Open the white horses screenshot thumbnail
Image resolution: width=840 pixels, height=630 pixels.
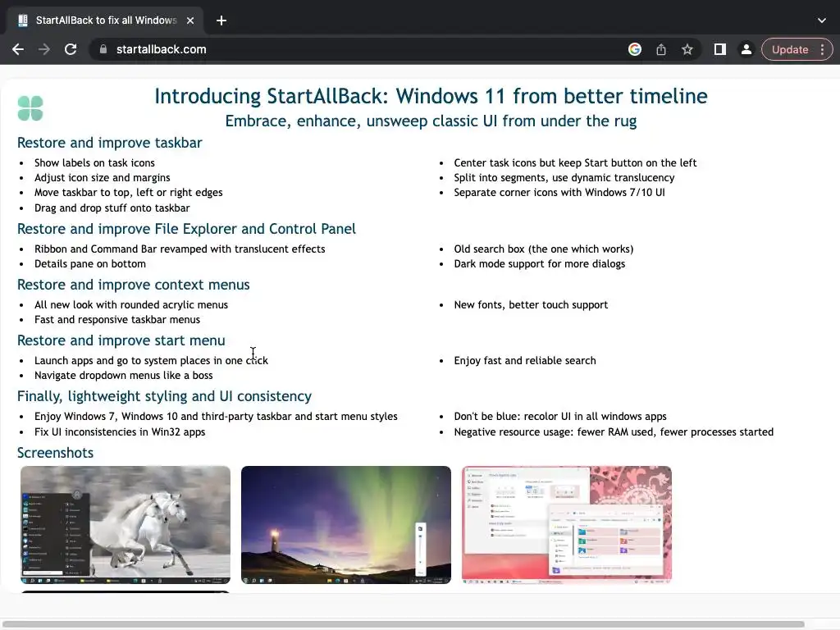(x=126, y=524)
